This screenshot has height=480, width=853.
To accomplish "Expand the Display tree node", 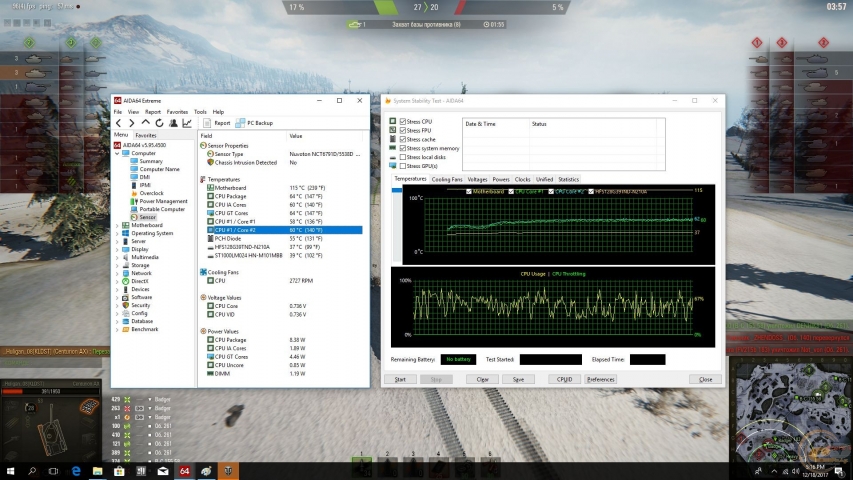I will [x=117, y=249].
